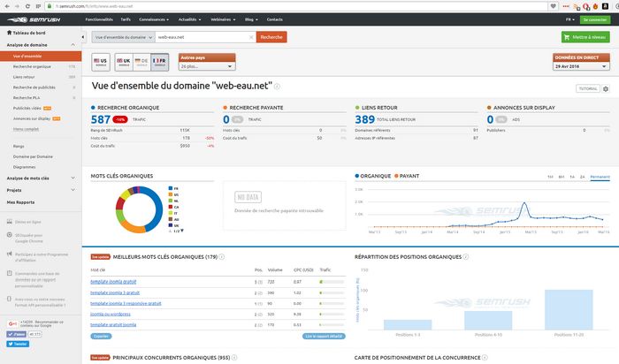This screenshot has height=364, width=619.
Task: Click the Se connecter button
Action: coord(595,19)
